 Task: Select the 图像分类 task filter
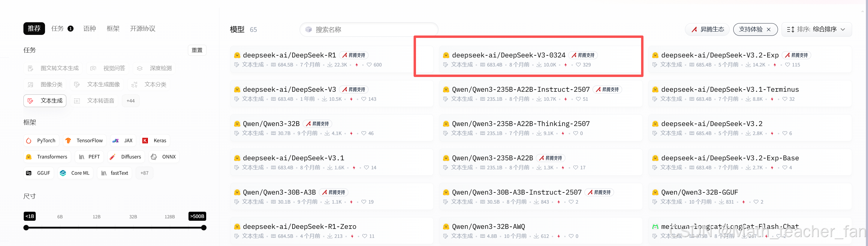[x=45, y=85]
